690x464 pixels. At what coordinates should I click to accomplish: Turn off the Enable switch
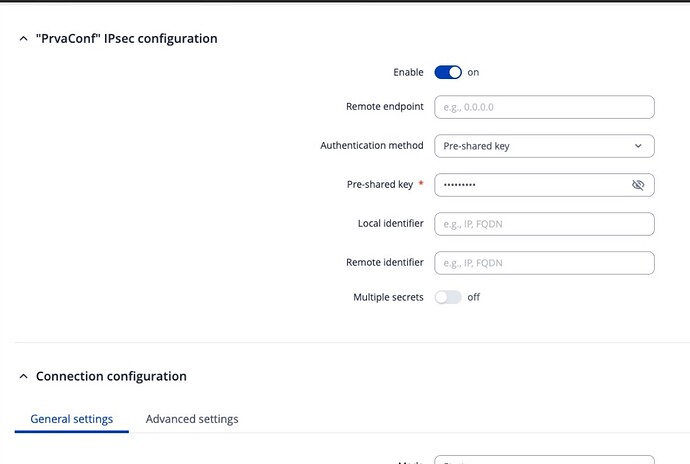(x=448, y=72)
